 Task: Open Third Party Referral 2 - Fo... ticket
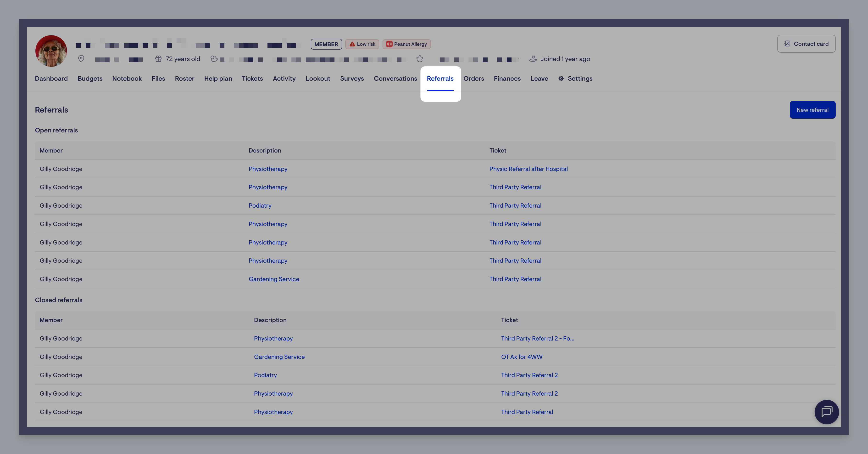tap(537, 339)
